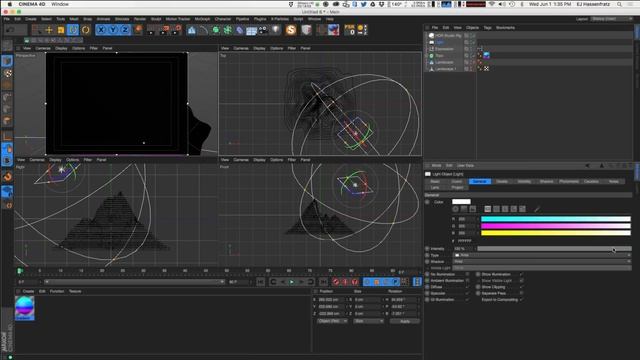
Task: Click Render View clapperboard icon
Action: (x=152, y=30)
